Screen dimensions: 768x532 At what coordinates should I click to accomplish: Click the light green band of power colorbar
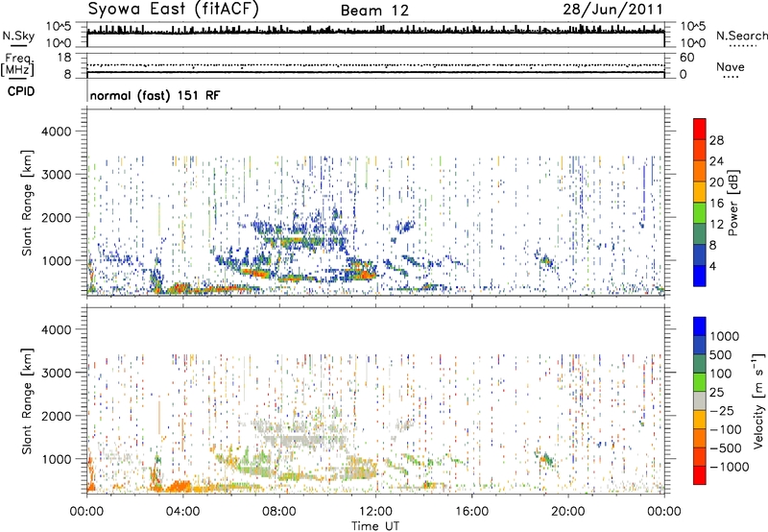click(x=700, y=212)
